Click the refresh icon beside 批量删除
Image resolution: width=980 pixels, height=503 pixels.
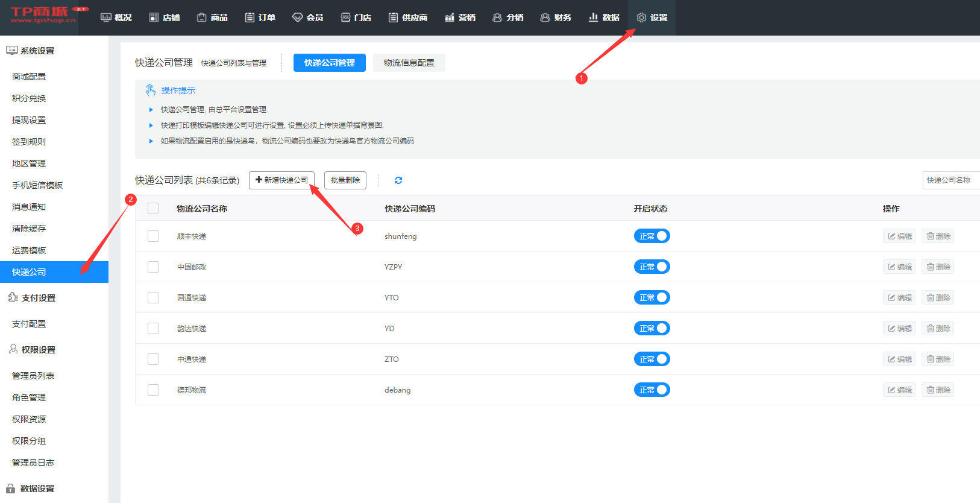pyautogui.click(x=398, y=180)
